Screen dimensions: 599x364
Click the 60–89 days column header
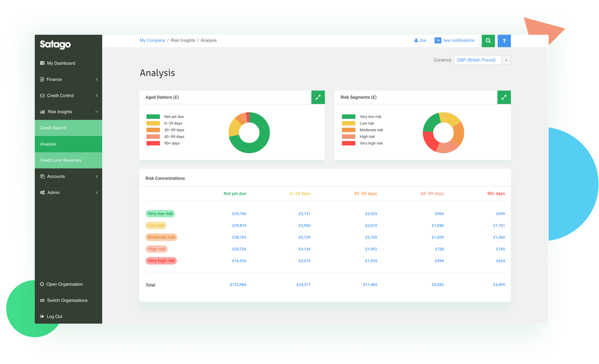pyautogui.click(x=432, y=194)
